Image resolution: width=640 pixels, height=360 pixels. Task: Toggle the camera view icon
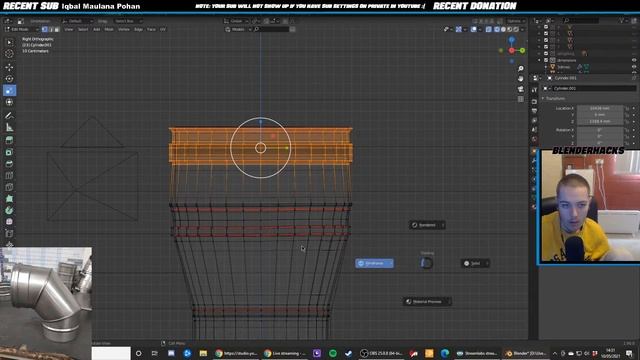click(x=520, y=89)
